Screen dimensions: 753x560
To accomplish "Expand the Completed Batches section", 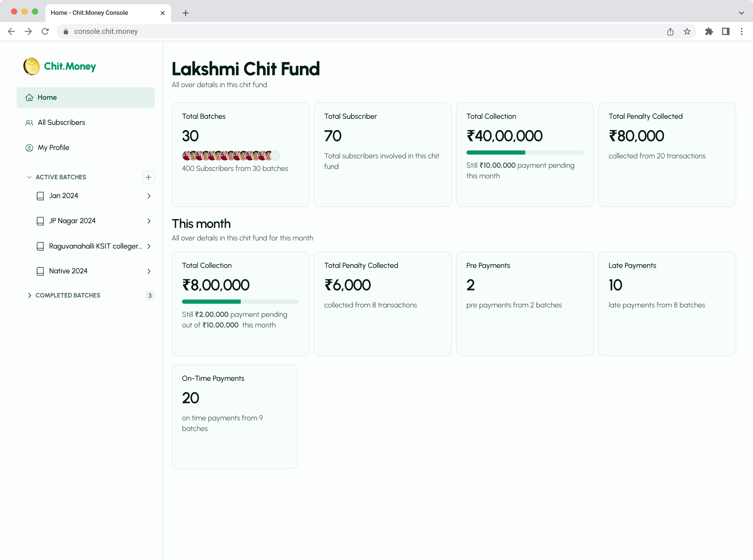I will (29, 296).
